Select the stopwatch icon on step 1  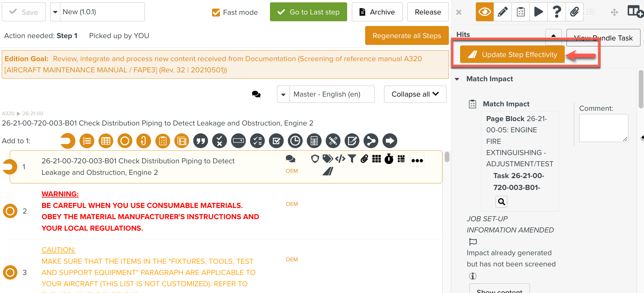click(389, 159)
